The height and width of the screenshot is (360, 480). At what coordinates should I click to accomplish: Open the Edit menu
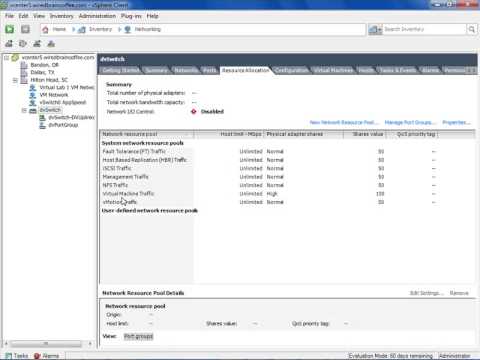pyautogui.click(x=23, y=16)
